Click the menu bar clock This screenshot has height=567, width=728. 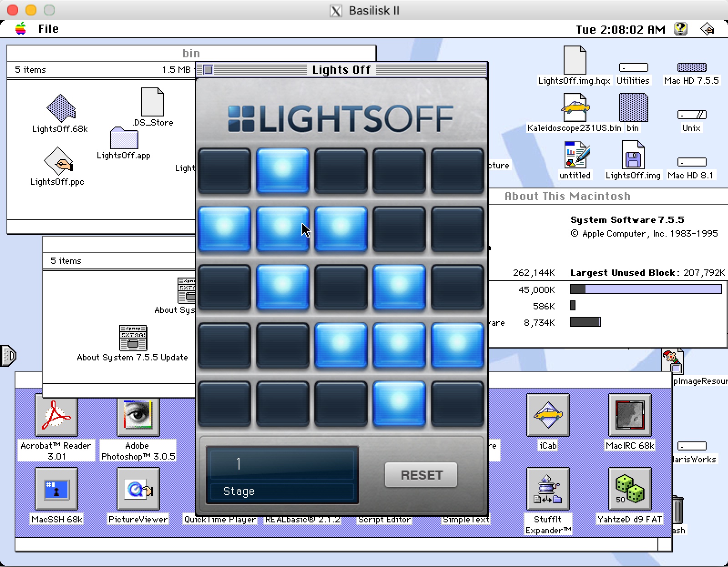(x=620, y=30)
